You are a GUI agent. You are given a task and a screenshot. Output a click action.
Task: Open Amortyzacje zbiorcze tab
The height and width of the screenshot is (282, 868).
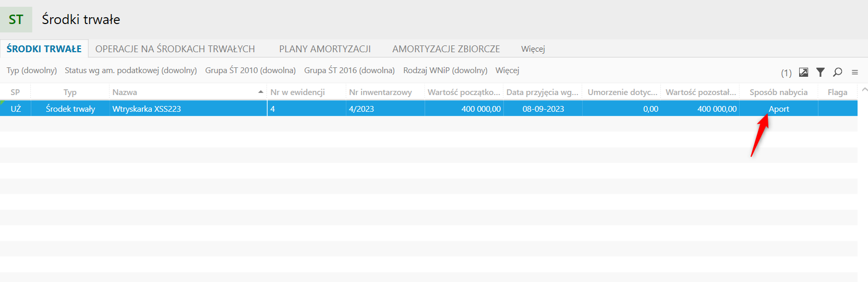click(446, 49)
